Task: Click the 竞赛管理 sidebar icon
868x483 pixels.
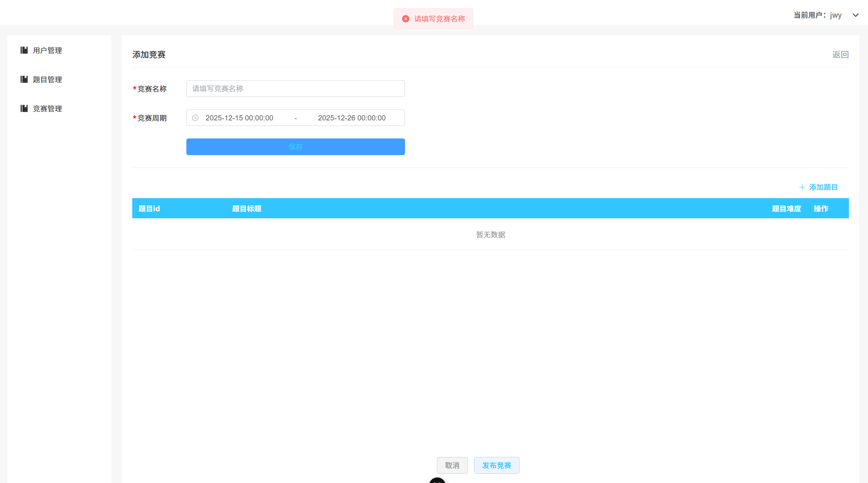Action: click(x=24, y=109)
